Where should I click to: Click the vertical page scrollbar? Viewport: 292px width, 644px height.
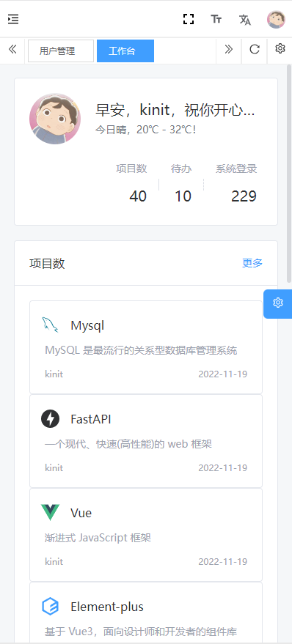click(x=289, y=174)
